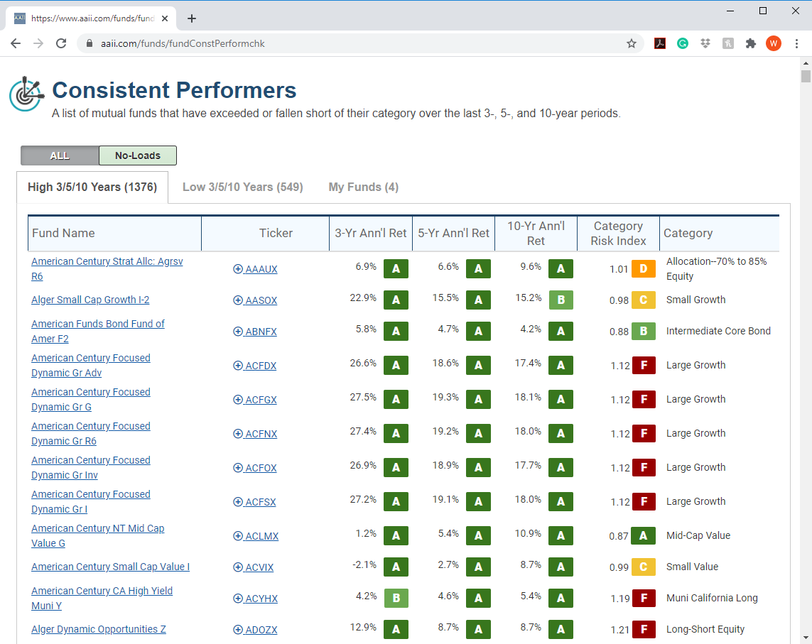Sort by 10-Yr Ann'l Ret header
This screenshot has height=644, width=812.
(536, 233)
